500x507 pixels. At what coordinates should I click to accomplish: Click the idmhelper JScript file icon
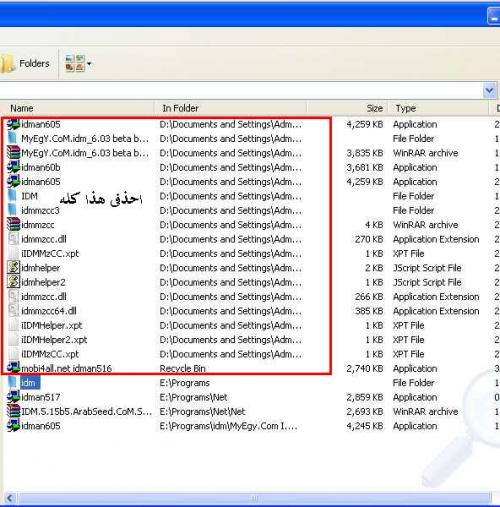tap(13, 267)
